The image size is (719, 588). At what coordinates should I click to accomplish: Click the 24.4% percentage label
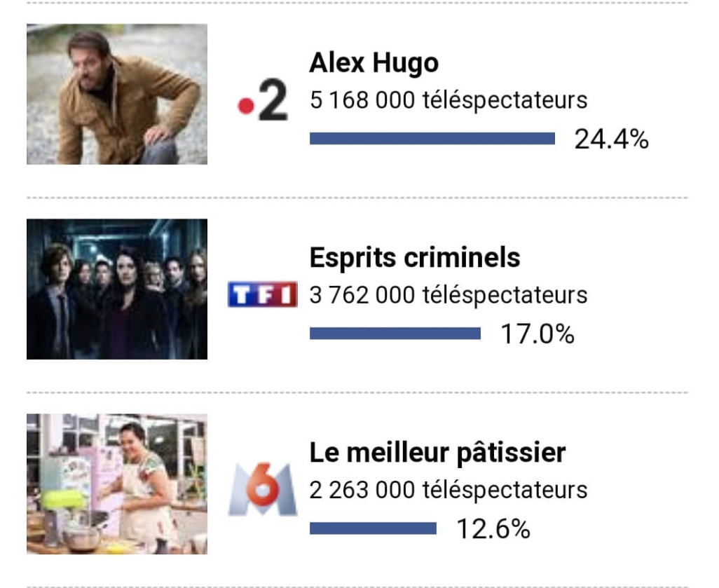tap(611, 139)
